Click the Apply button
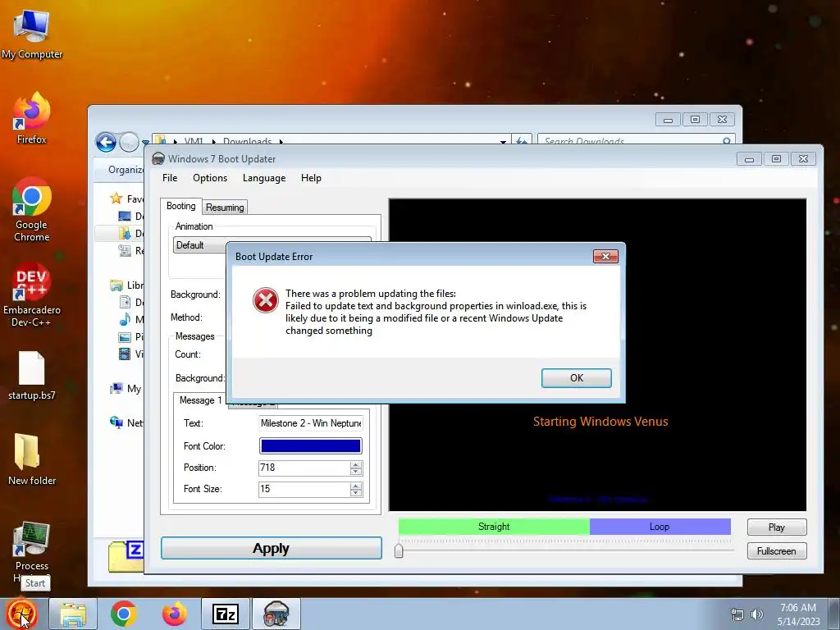 coord(271,548)
